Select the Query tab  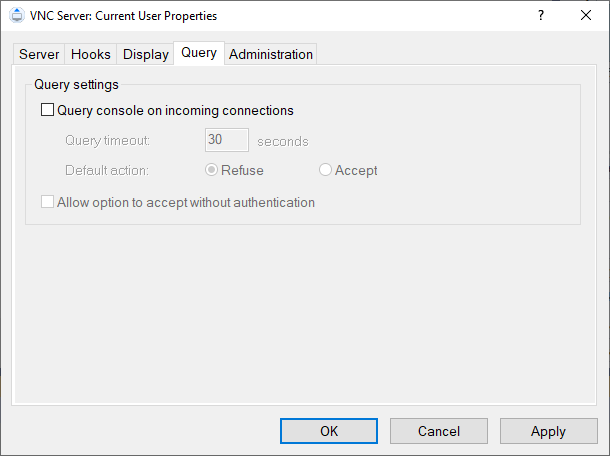tap(199, 53)
